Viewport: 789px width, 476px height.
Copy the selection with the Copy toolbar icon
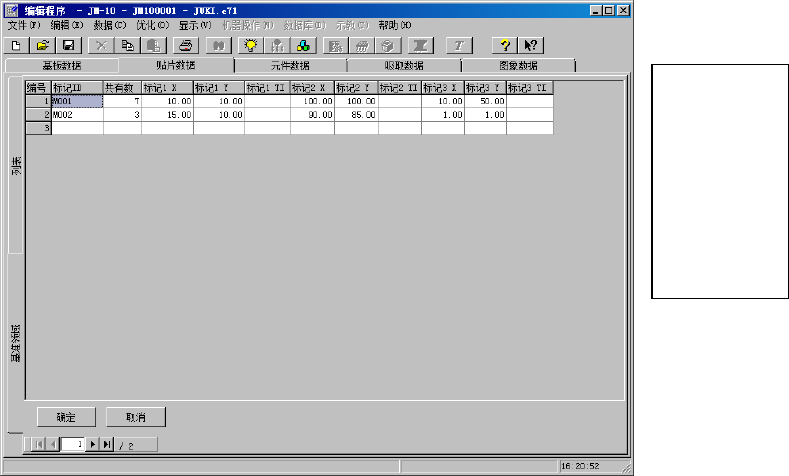(x=127, y=46)
